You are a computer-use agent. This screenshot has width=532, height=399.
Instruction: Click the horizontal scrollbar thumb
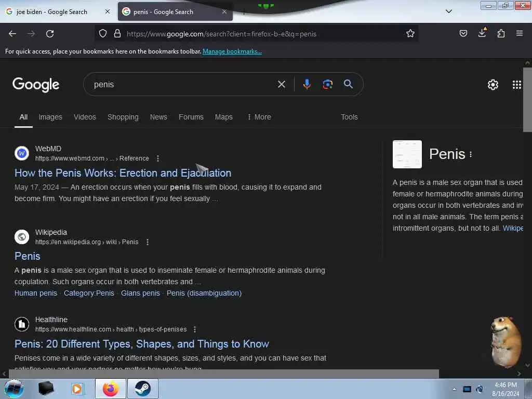[x=223, y=374]
